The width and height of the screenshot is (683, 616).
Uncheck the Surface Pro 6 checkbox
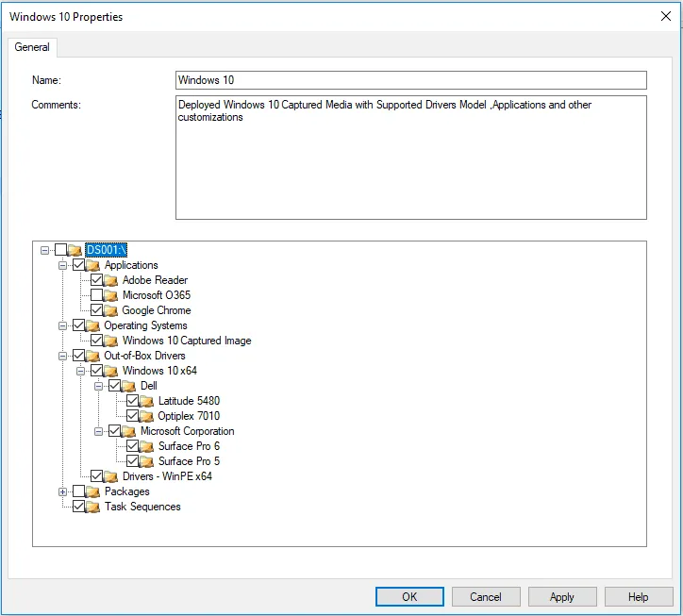coord(132,446)
